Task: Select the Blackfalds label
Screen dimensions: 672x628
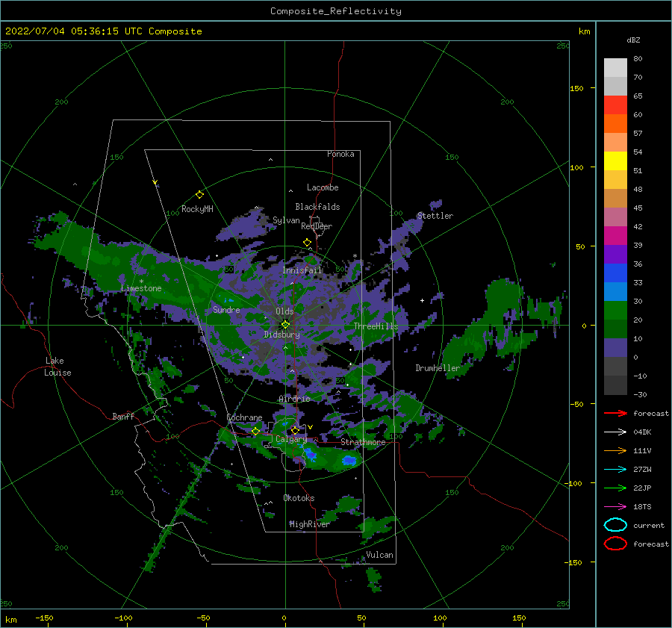Action: pyautogui.click(x=317, y=207)
